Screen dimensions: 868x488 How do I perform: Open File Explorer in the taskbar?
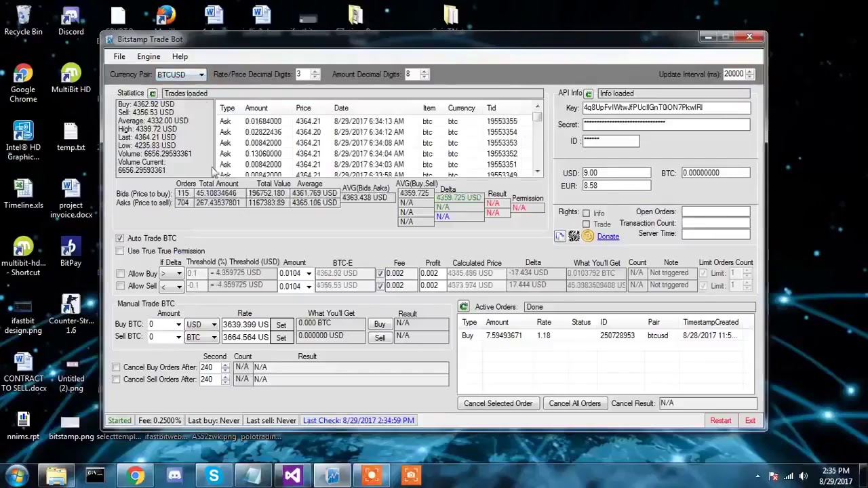tap(56, 476)
